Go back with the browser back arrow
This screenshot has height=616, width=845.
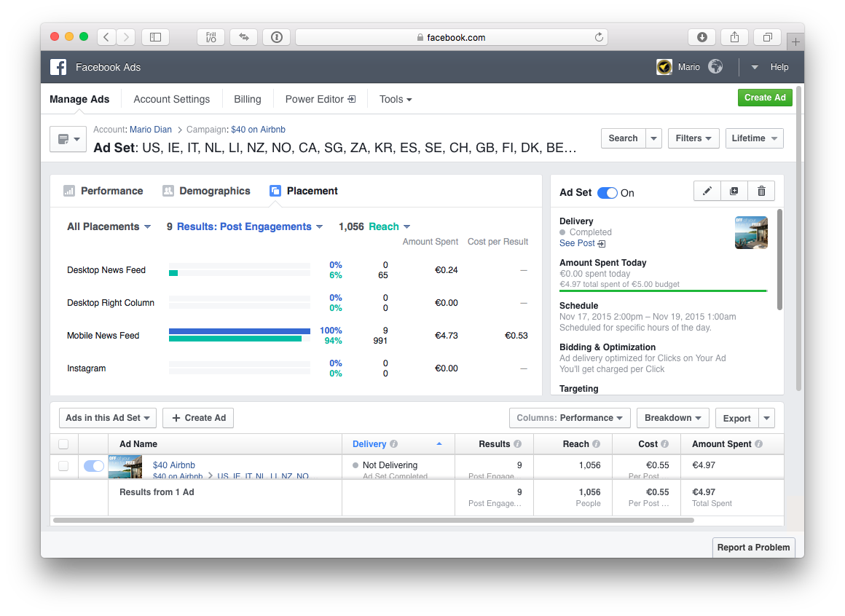click(x=106, y=37)
